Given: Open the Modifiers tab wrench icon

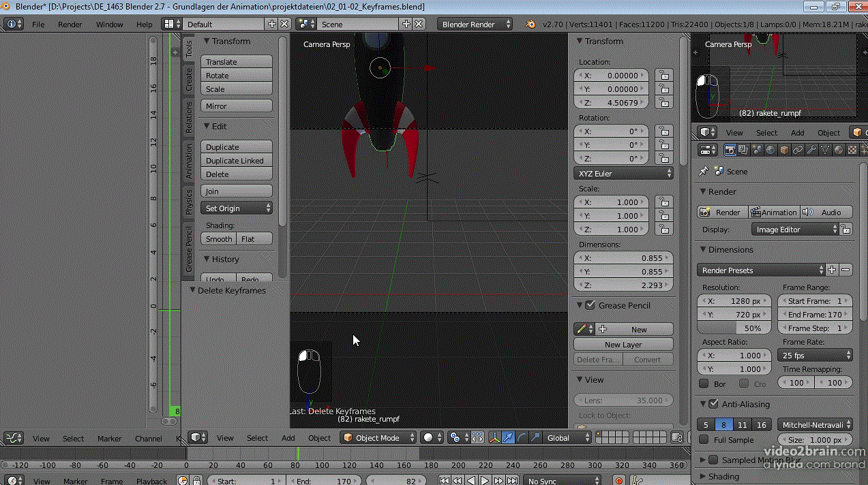Looking at the screenshot, I should click(x=812, y=150).
